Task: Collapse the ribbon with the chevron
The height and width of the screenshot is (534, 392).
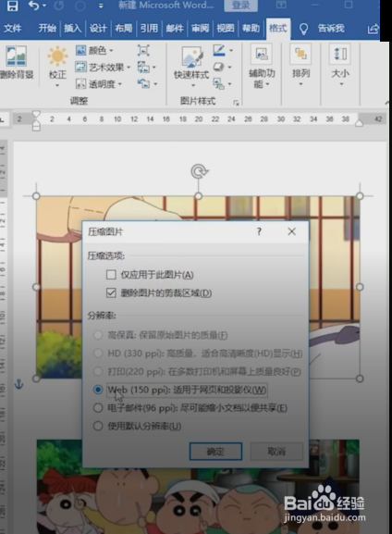Action: tap(386, 103)
